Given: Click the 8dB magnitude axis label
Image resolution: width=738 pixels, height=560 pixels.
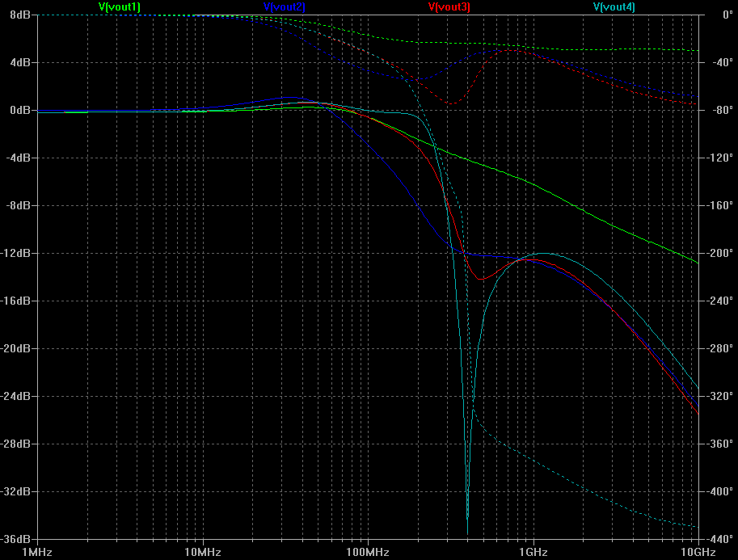Looking at the screenshot, I should 19,15.
